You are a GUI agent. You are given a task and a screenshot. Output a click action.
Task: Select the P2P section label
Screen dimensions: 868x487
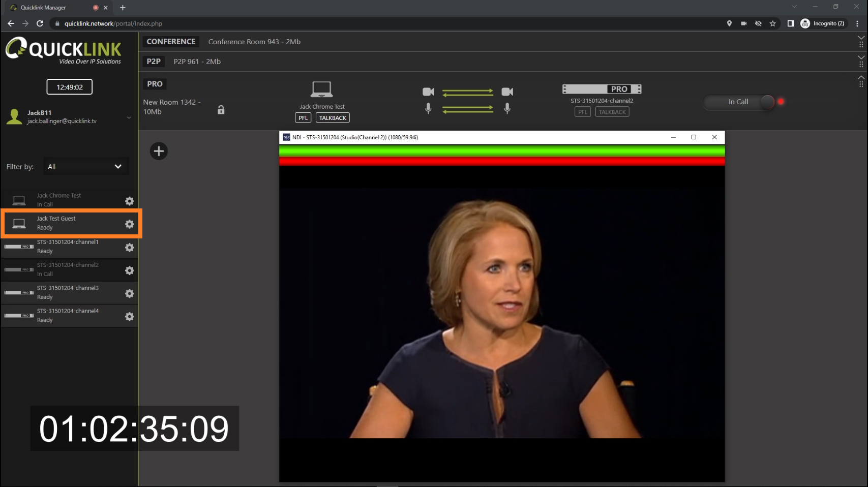154,62
